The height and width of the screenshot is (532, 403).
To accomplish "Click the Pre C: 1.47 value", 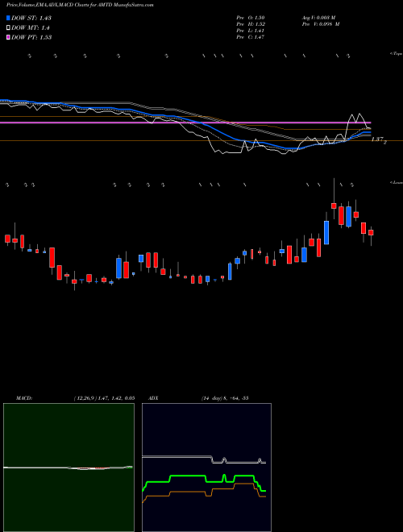I will click(251, 37).
